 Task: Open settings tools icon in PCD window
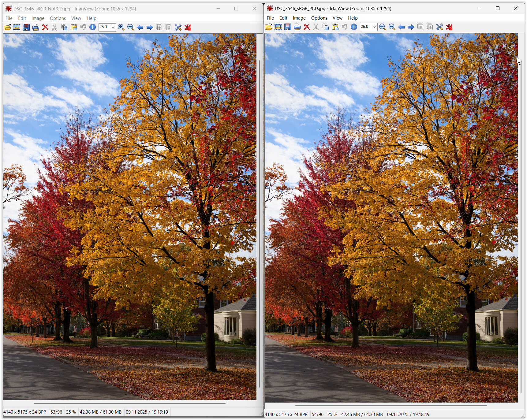tap(439, 27)
